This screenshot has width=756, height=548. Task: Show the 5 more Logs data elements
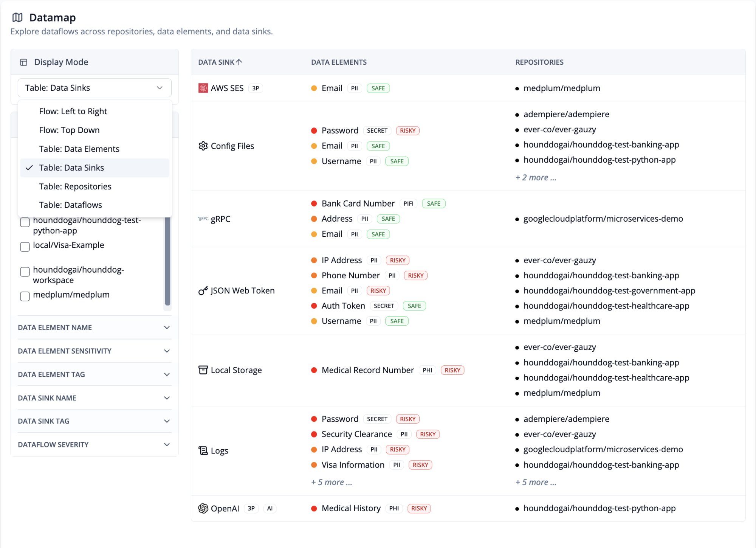click(x=332, y=483)
